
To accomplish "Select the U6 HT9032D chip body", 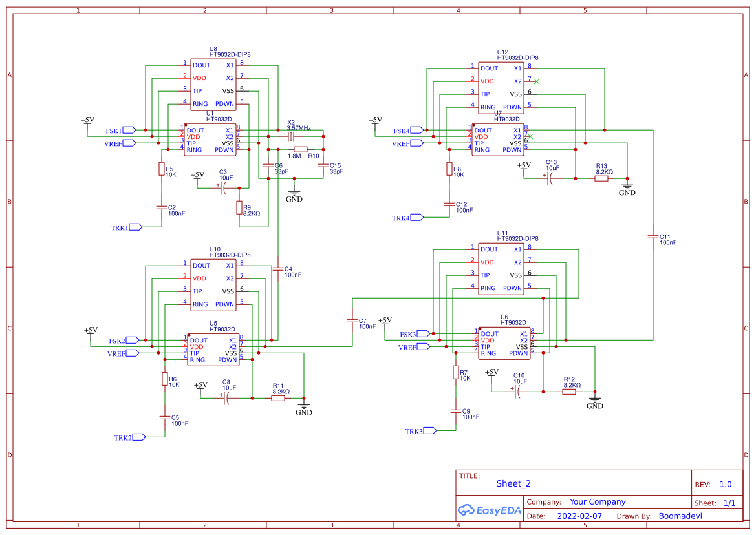I will tap(504, 343).
